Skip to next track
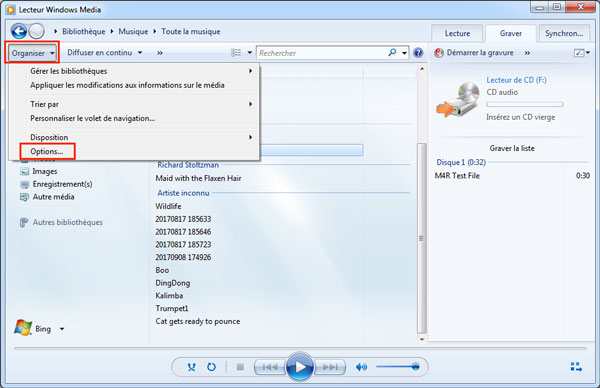 click(330, 367)
